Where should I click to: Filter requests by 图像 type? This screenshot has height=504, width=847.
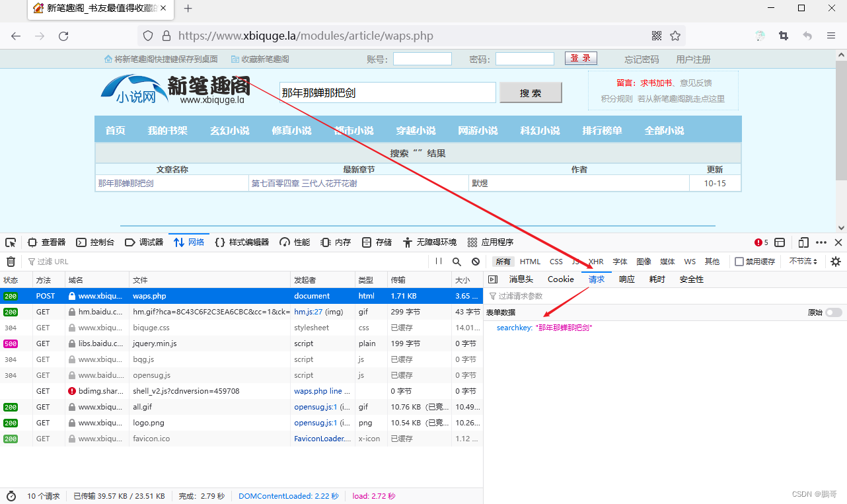point(644,262)
